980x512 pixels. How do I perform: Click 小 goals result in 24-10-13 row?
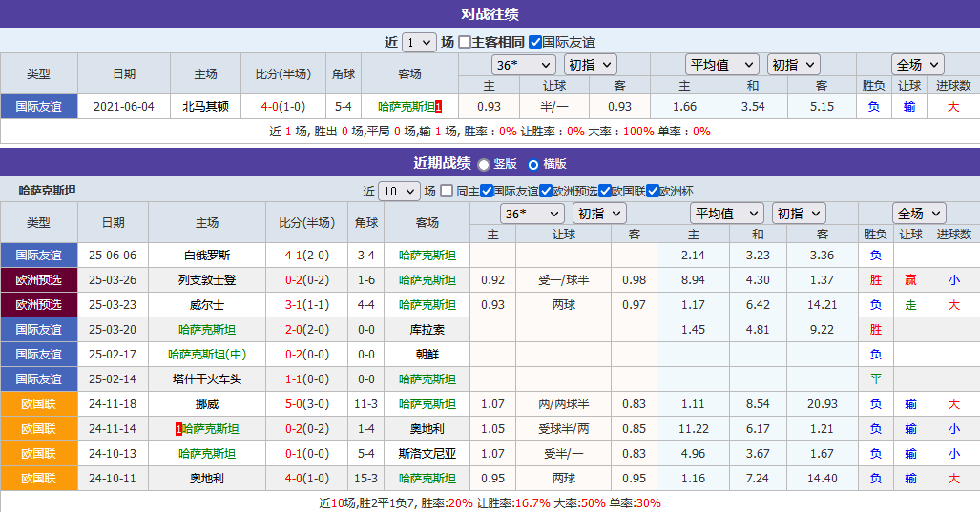pos(953,453)
